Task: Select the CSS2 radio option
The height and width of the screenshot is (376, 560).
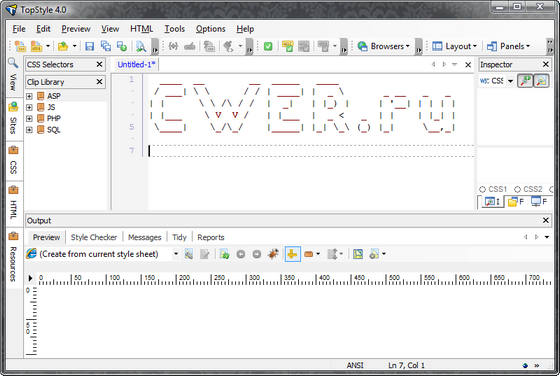Action: 528,189
